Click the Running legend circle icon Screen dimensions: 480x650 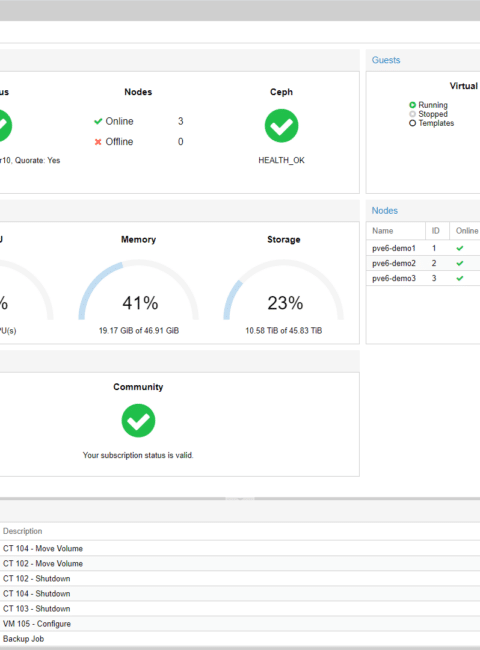click(x=412, y=105)
